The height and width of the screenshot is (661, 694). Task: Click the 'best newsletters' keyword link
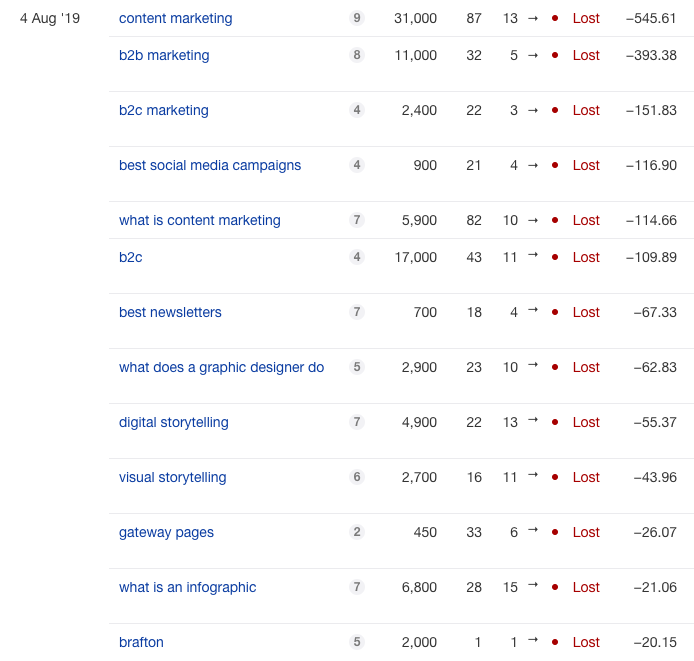coord(170,312)
